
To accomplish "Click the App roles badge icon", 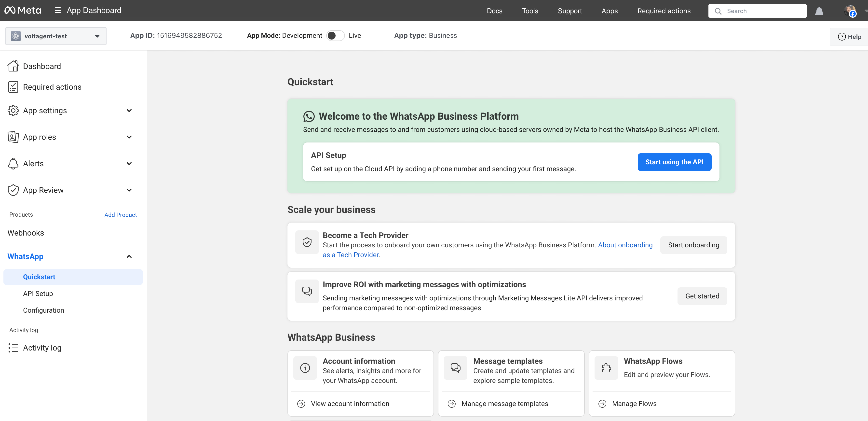I will click(x=13, y=137).
